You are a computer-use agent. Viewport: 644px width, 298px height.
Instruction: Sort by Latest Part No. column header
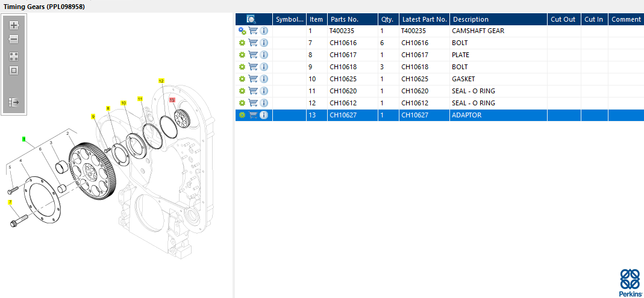tap(424, 19)
